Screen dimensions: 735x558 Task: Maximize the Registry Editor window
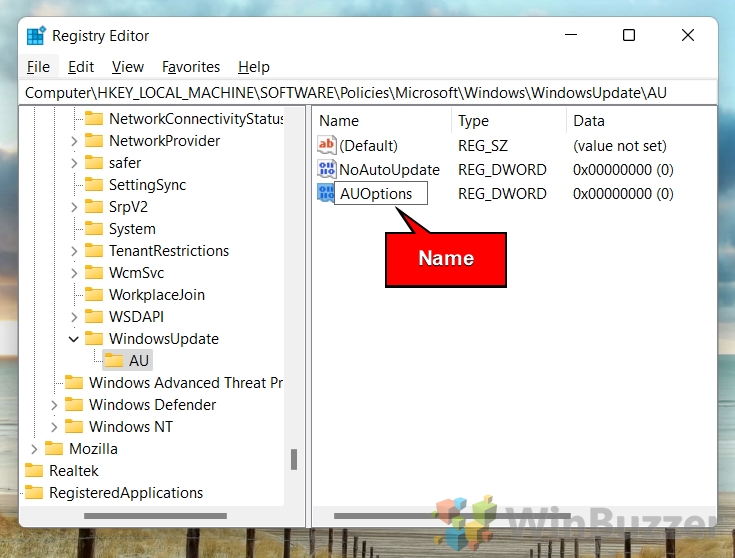click(629, 35)
